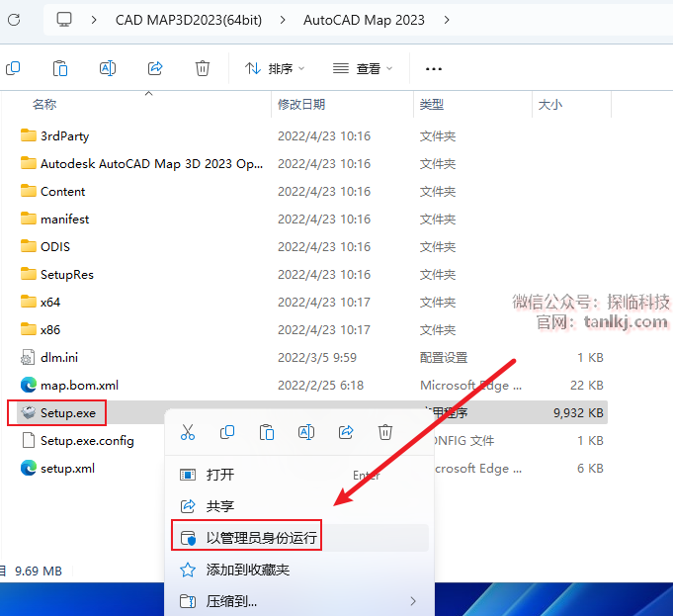673x616 pixels.
Task: Click Cut scissors icon in context menu
Action: tap(188, 432)
